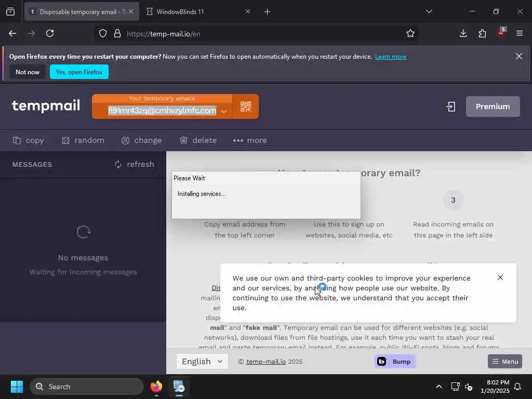Delete the current temporary email
This screenshot has width=532, height=399.
[198, 140]
